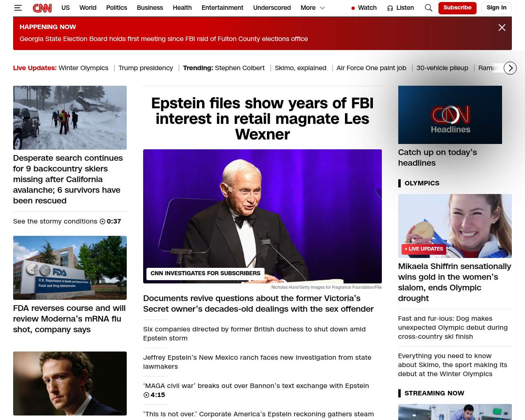Open FDA Moderna mRNA flu shot story
Screen dimensions: 525x420
pos(69,319)
